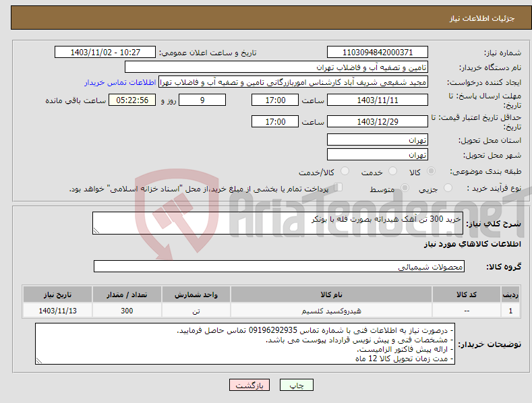Click the response deadline date 1403/11/11
Screen dimensions: 532x403
tap(378, 100)
